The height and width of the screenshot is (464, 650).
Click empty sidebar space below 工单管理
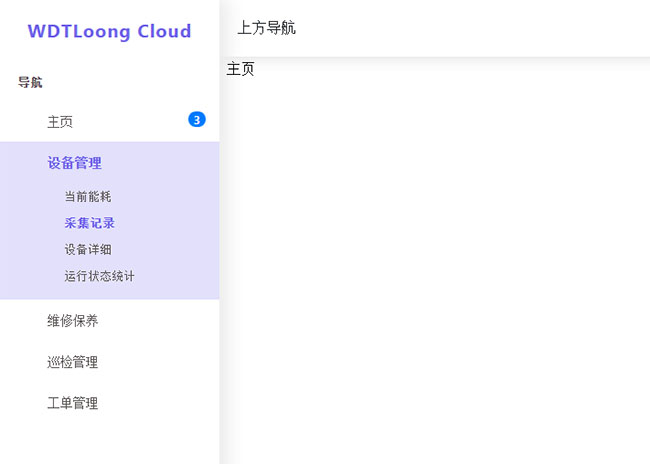coord(109,440)
